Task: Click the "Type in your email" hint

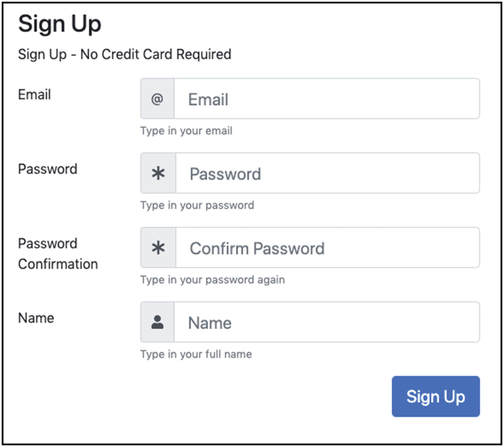Action: 186,131
